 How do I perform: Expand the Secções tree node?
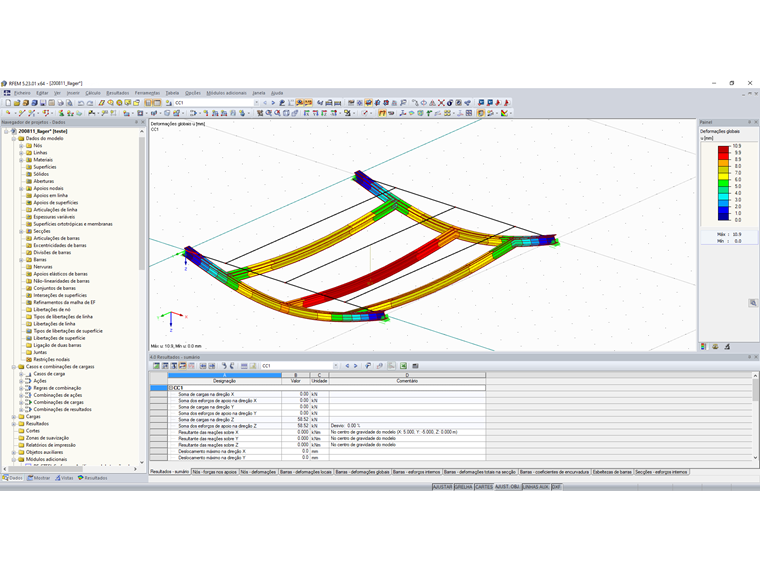tap(21, 231)
